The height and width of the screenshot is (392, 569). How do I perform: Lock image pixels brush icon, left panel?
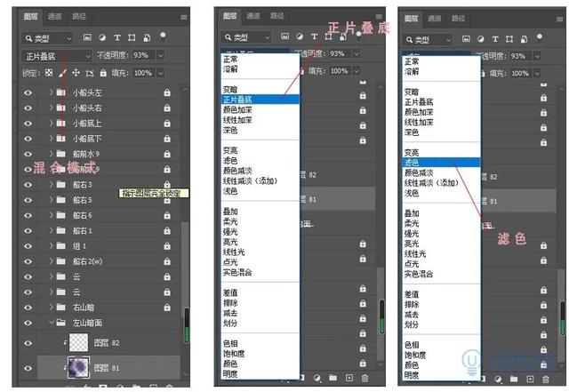click(x=62, y=73)
